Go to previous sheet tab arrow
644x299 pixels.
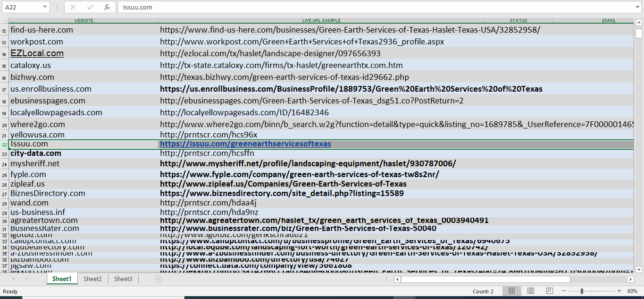coord(13,279)
